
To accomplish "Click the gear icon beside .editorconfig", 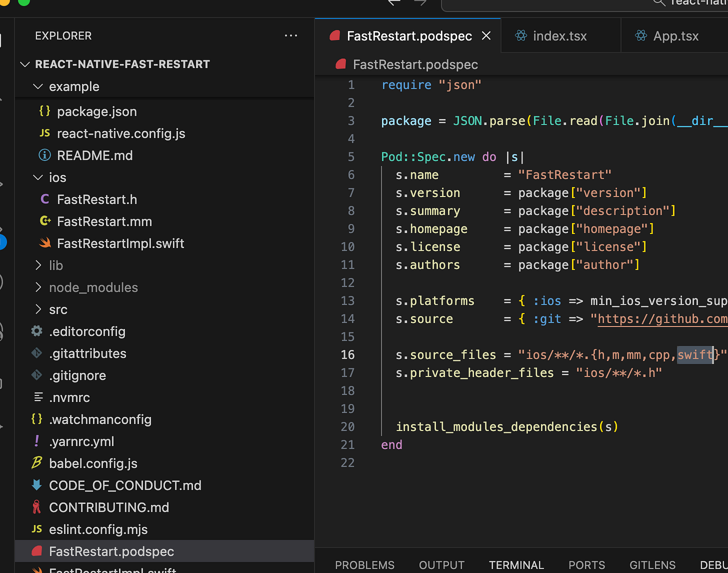I will pyautogui.click(x=37, y=331).
